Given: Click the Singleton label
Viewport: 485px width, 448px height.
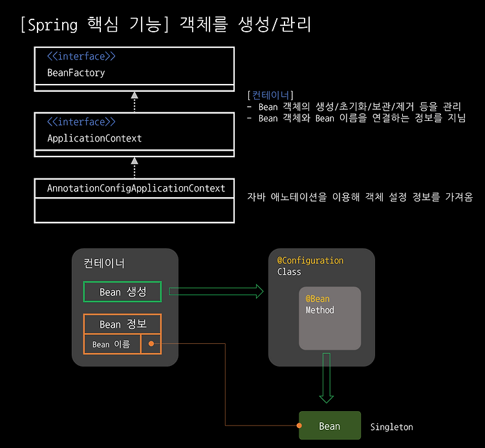Looking at the screenshot, I should tap(392, 427).
